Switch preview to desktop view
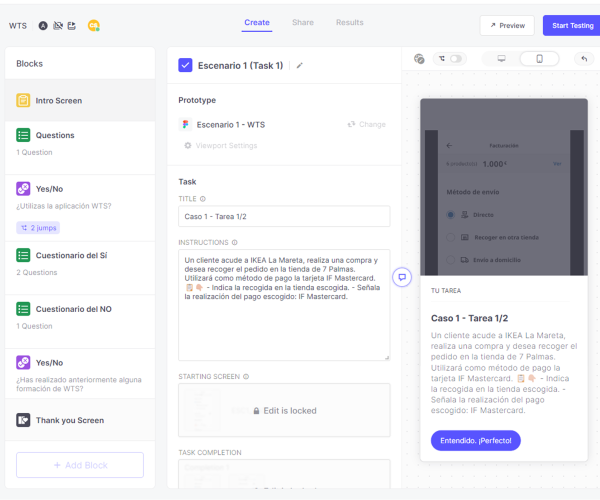Screen dimensions: 600x500 tap(501, 59)
